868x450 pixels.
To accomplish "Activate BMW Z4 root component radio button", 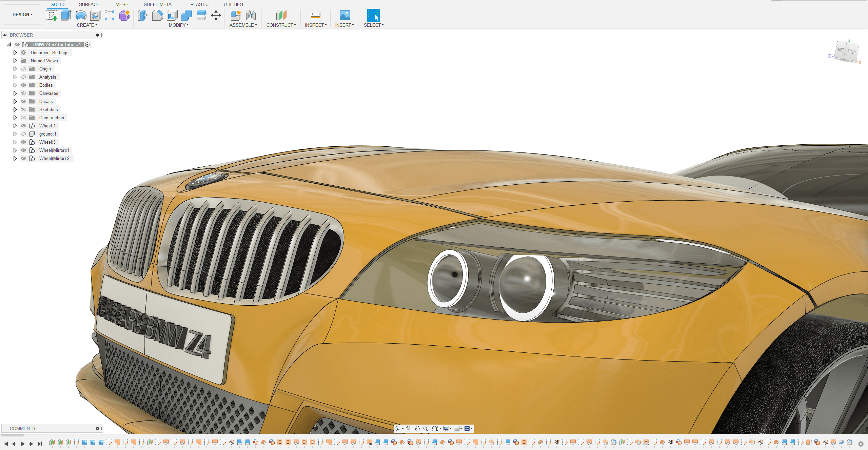I will click(87, 45).
